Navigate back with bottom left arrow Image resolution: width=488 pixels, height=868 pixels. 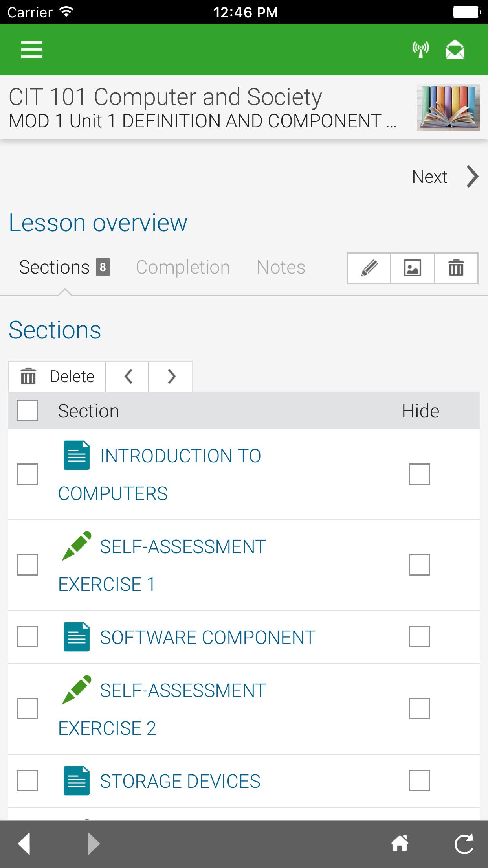coord(24,844)
